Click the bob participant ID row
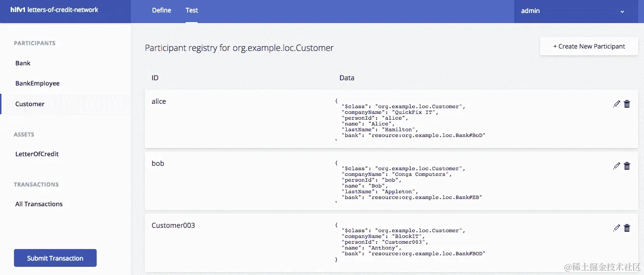This screenshot has width=644, height=275. pos(158,163)
